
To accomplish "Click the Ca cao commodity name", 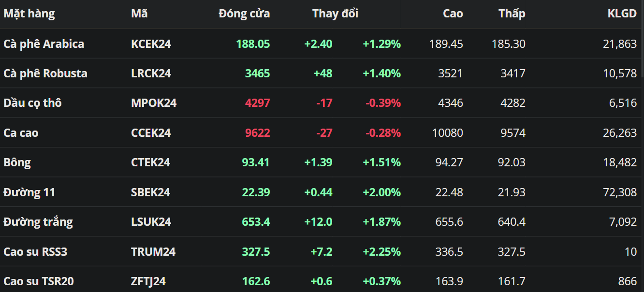I will [21, 133].
